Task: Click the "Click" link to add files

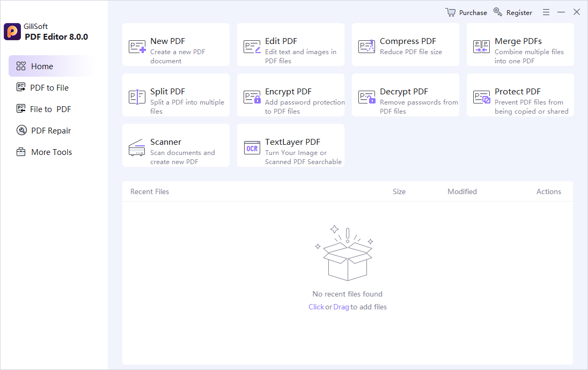Action: click(x=316, y=307)
